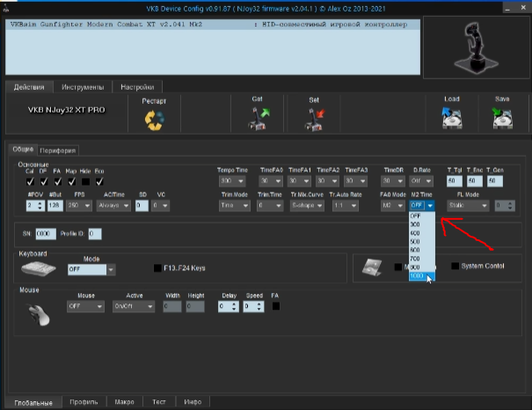Open the Профиль bottom tab
Viewport: 532px width, 410px height.
point(84,402)
